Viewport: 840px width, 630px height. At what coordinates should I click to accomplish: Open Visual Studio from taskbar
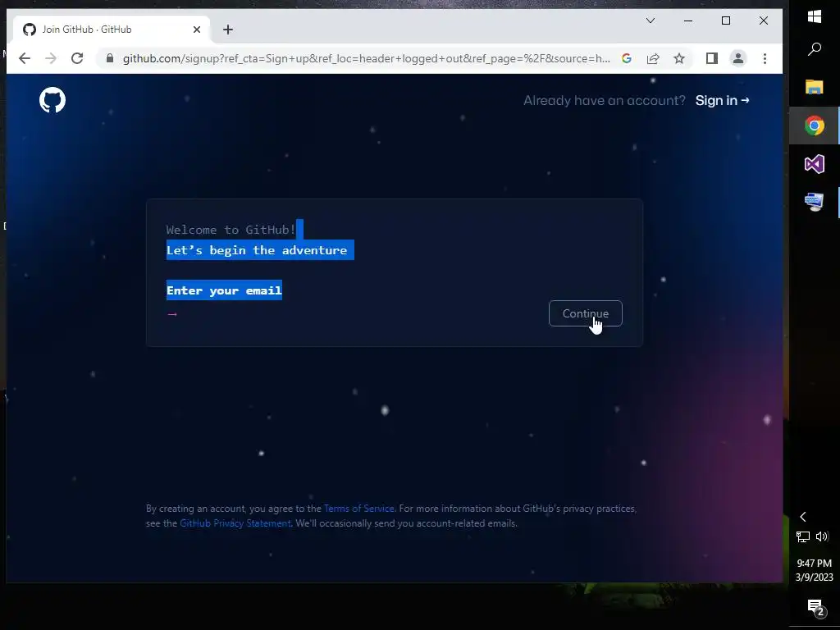pos(815,164)
